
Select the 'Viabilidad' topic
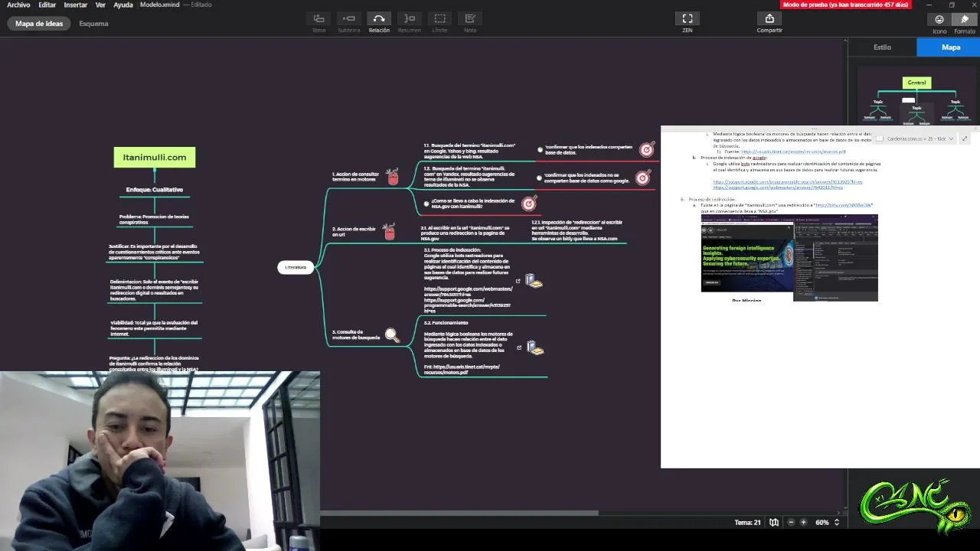tap(154, 328)
